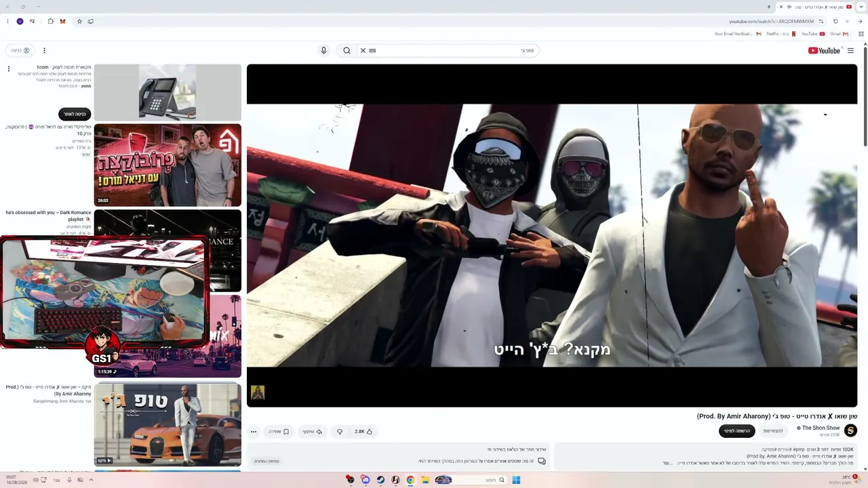This screenshot has height=488, width=868.
Task: Open the Chrome apps grid shortcut
Action: point(861,34)
